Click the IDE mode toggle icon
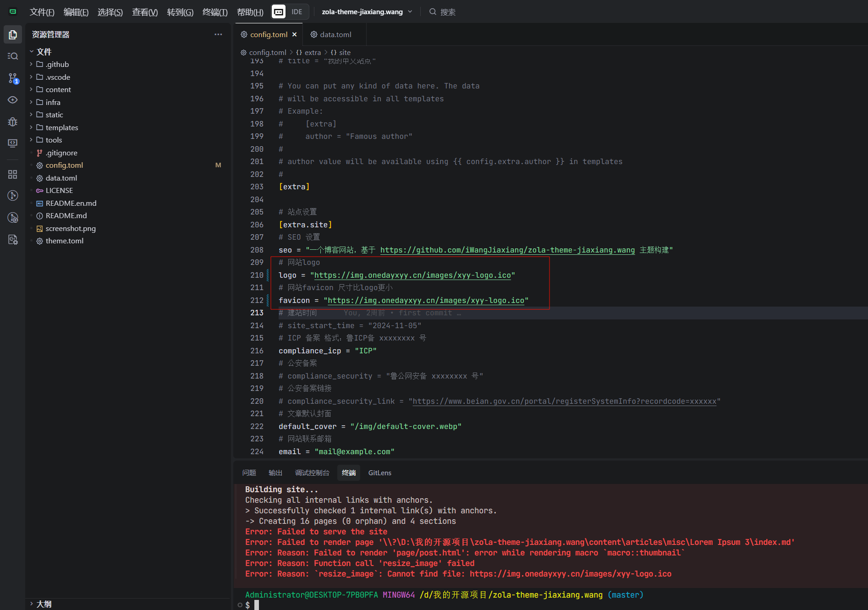 pos(279,11)
